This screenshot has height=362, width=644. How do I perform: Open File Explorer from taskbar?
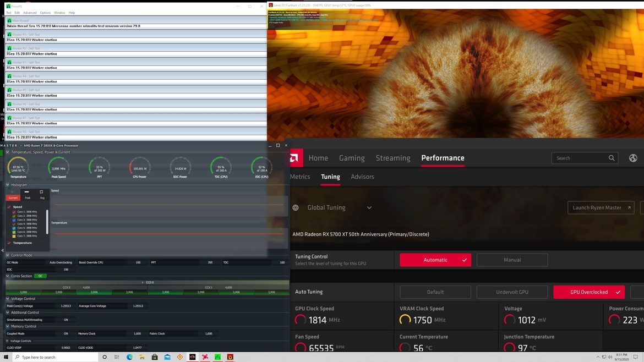pos(142,357)
